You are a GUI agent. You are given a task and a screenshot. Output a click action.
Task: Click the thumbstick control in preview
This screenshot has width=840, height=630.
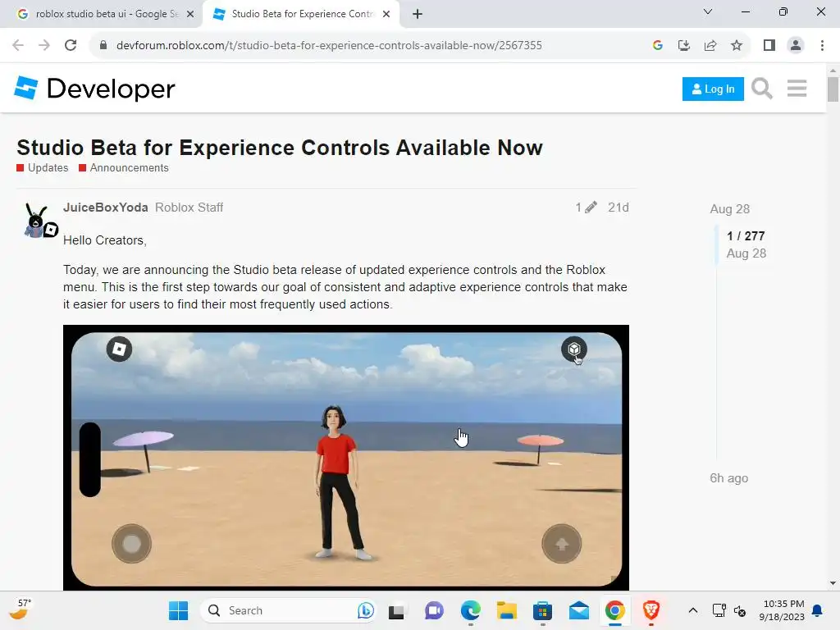pos(131,544)
